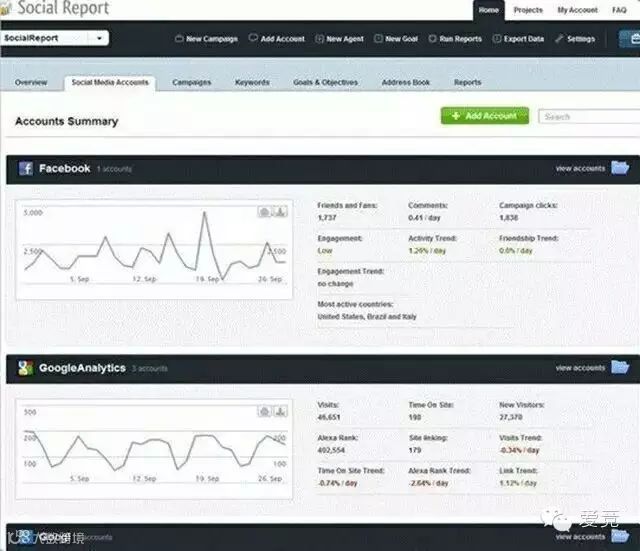This screenshot has height=551, width=640.
Task: Click Add Account in top toolbar
Action: [x=277, y=39]
